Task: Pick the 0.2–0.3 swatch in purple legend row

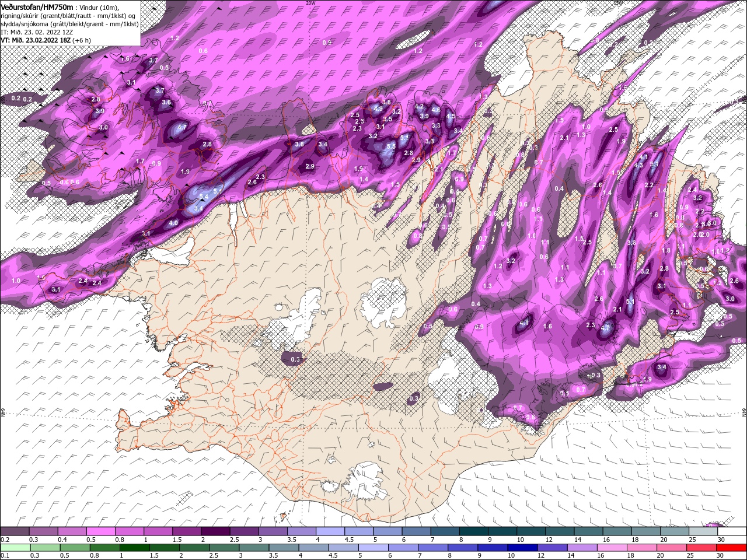Action: (15, 531)
